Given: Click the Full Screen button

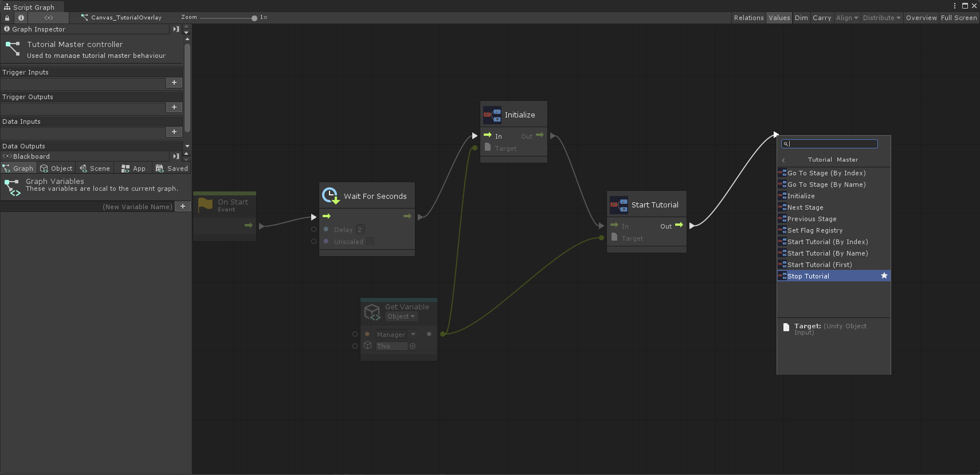Looking at the screenshot, I should tap(958, 18).
